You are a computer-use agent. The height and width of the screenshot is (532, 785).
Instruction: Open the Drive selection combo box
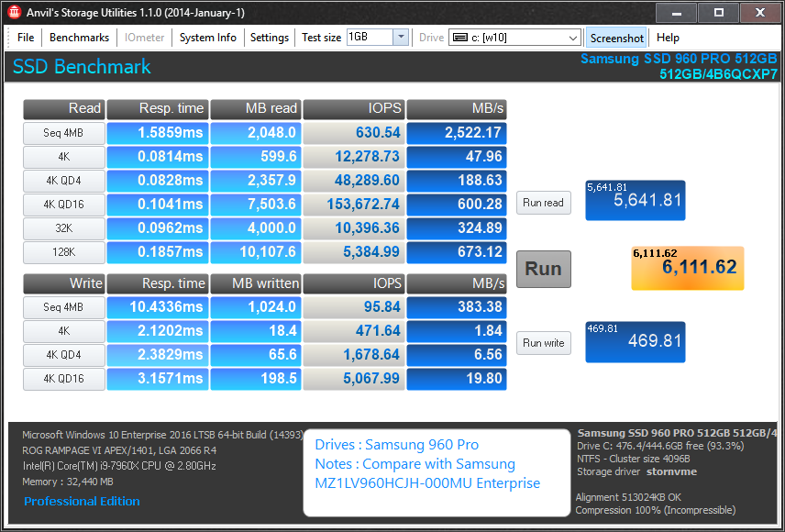pyautogui.click(x=514, y=38)
